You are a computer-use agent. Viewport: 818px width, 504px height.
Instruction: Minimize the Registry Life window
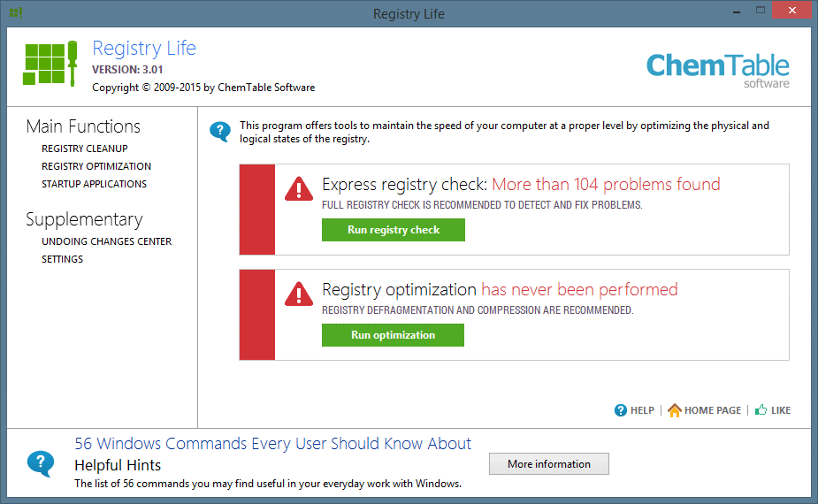point(737,11)
